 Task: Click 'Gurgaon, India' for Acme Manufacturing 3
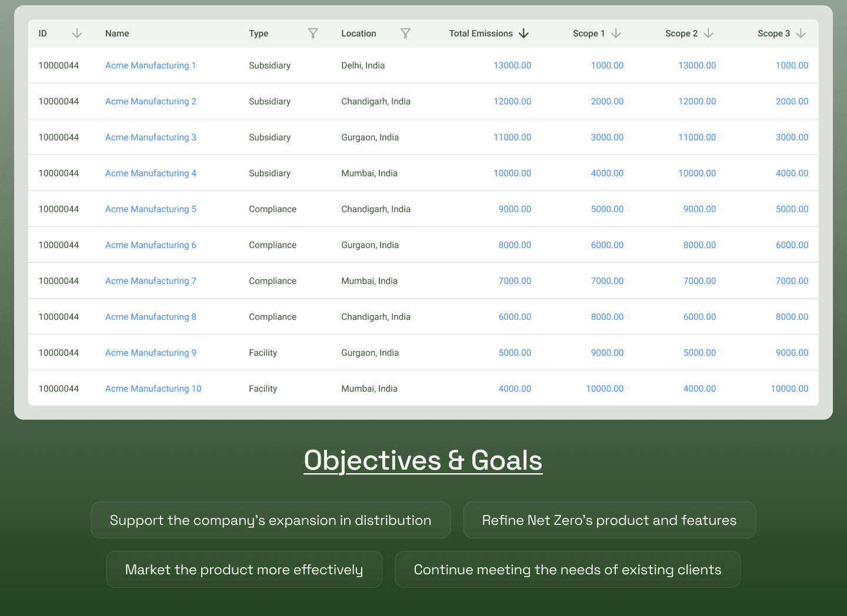pyautogui.click(x=370, y=137)
